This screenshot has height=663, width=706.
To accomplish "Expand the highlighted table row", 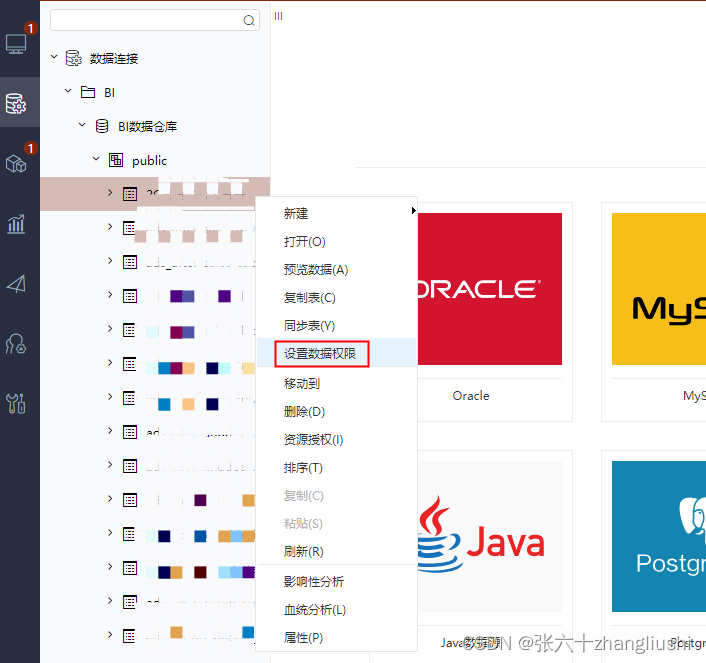I will tap(110, 193).
